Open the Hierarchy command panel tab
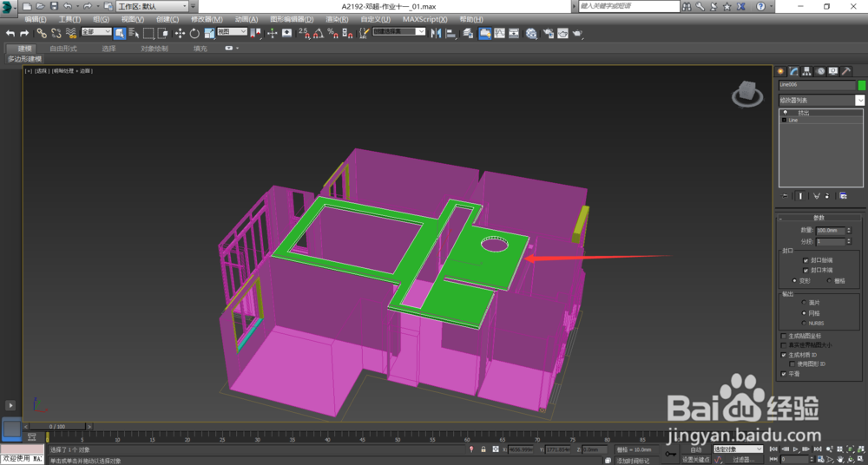868x465 pixels. (807, 71)
